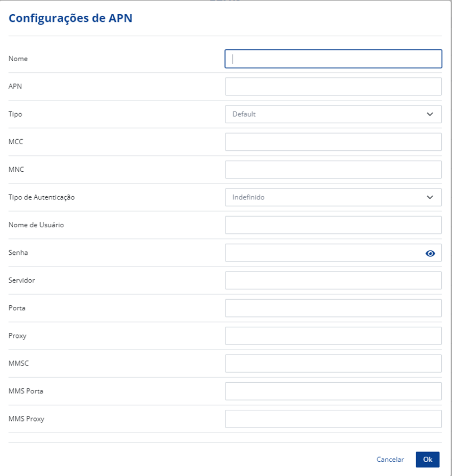Click the Autenticação dropdown chevron arrow
The image size is (452, 476).
(x=430, y=197)
